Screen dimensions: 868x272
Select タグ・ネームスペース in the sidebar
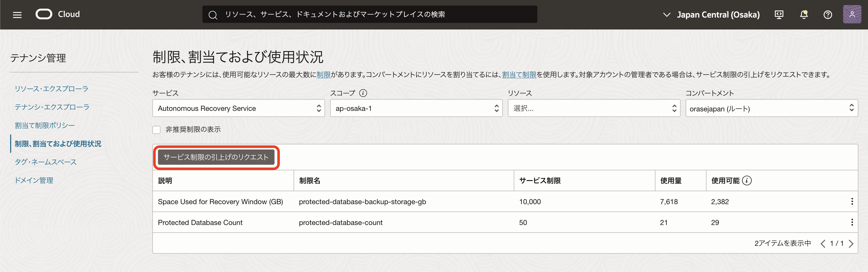click(x=45, y=162)
